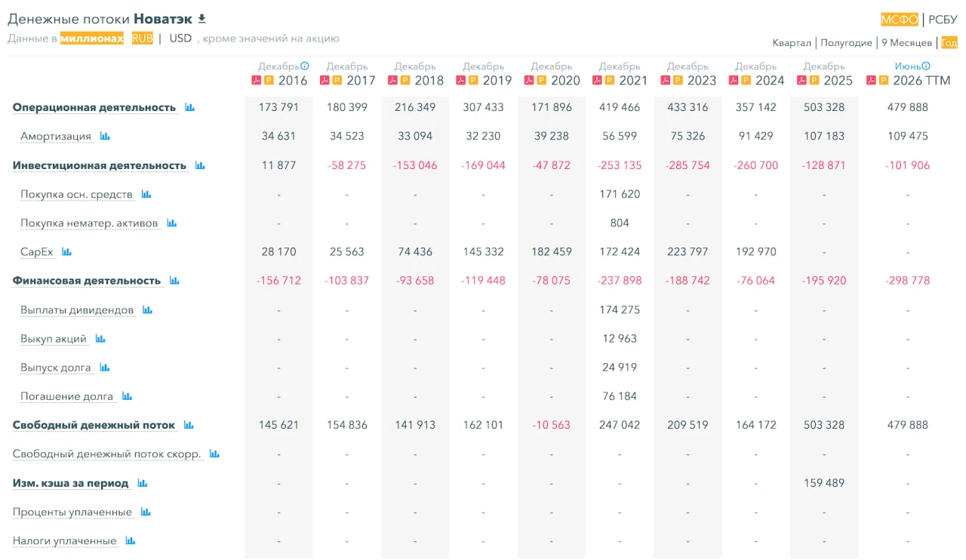Switch reporting standard to РСБУ
This screenshot has width=966, height=560.
(x=943, y=20)
